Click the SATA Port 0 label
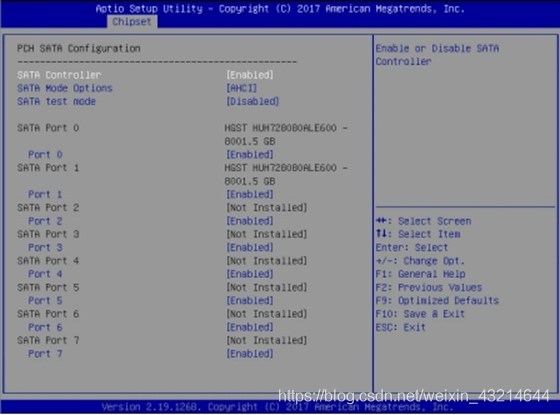560x415 pixels. click(x=48, y=128)
